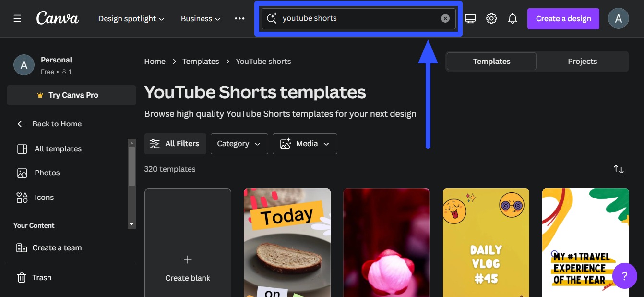Viewport: 644px width, 297px height.
Task: Open the Design spotlight dropdown
Action: 131,18
